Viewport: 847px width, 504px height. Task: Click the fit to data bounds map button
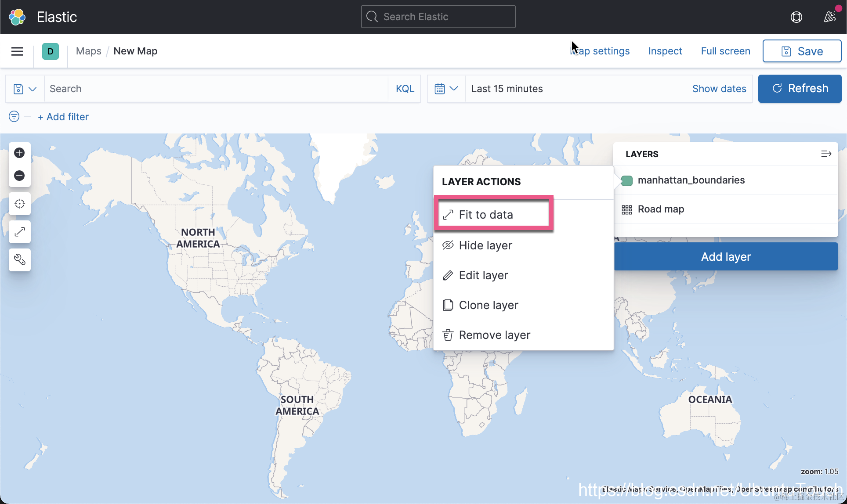19,232
